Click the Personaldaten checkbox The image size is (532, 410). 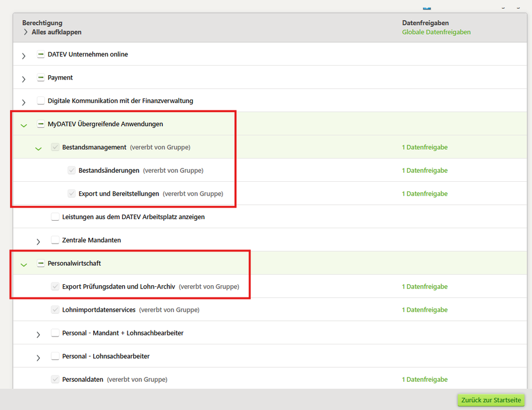[55, 379]
